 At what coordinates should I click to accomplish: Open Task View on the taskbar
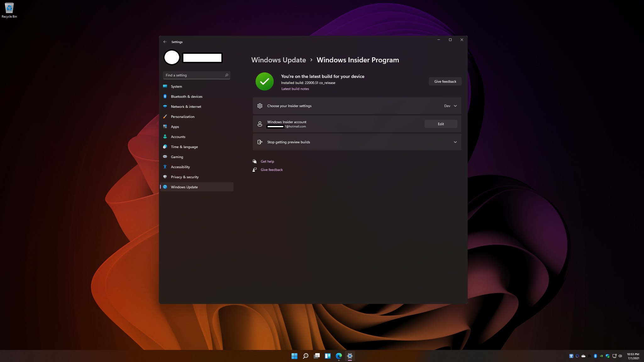317,356
